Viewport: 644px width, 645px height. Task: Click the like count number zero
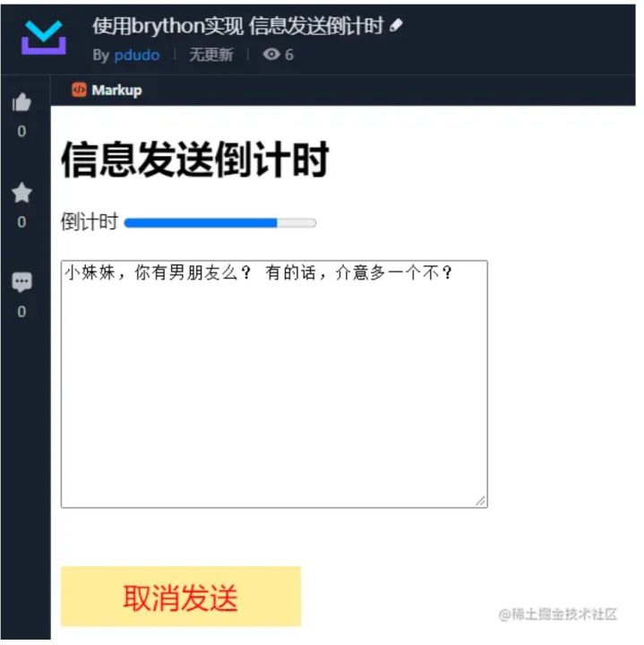pyautogui.click(x=21, y=133)
